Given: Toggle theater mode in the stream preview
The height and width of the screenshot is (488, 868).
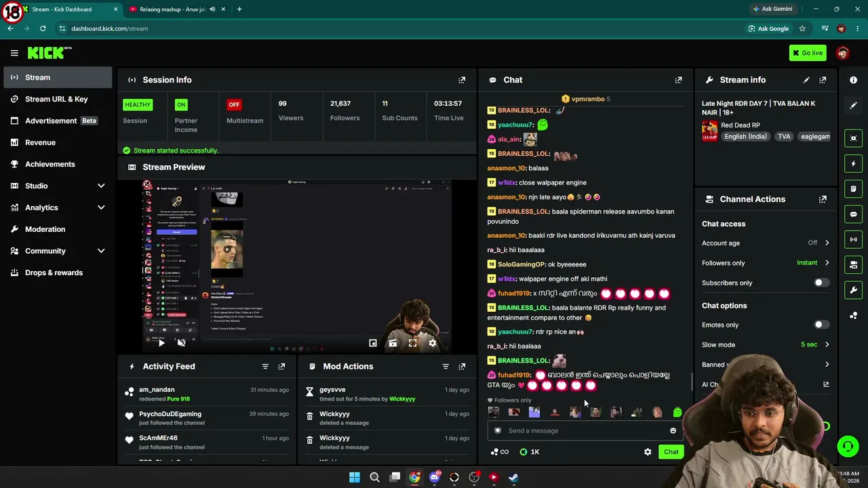Looking at the screenshot, I should (393, 343).
